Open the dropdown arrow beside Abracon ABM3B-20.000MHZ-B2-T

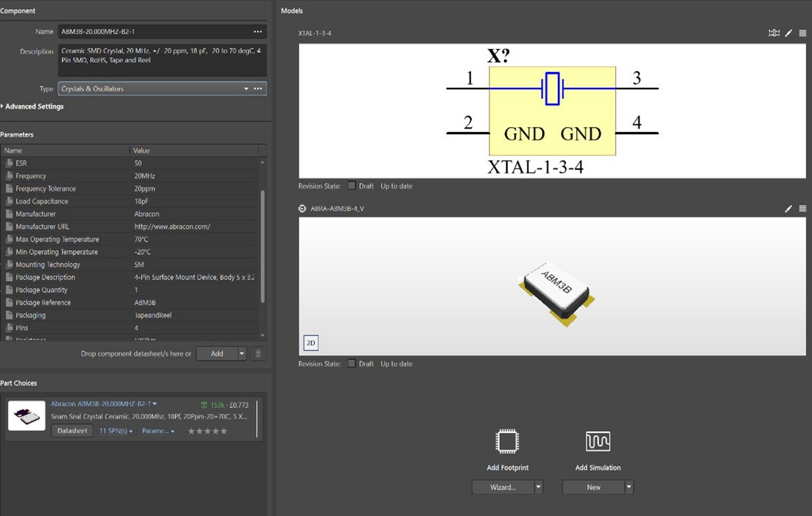155,403
